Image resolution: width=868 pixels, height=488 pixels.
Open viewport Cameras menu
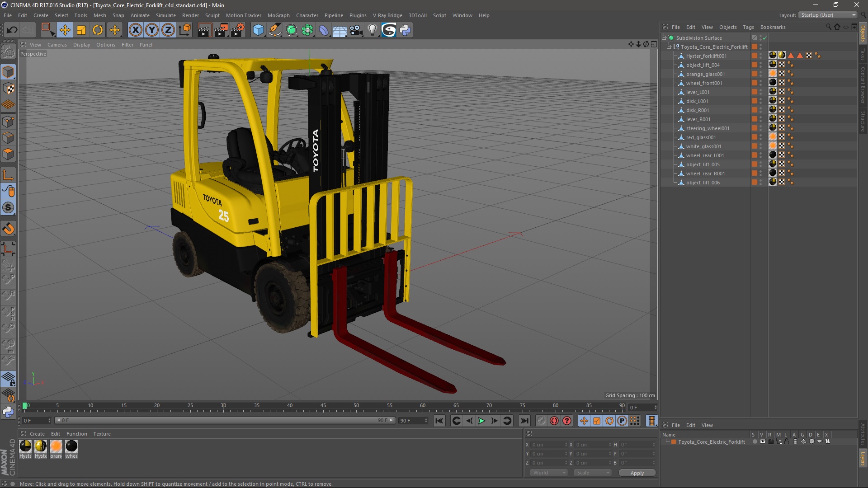click(57, 45)
